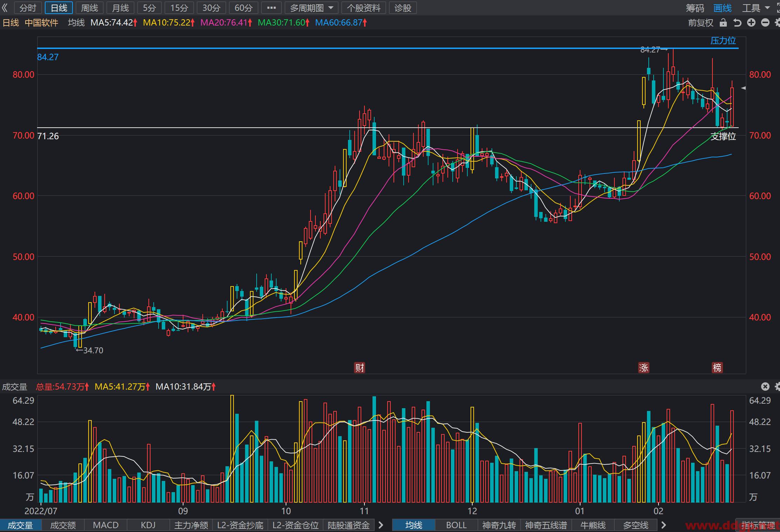Image resolution: width=780 pixels, height=532 pixels.
Task: Select the BOLL overlay tab
Action: [456, 525]
